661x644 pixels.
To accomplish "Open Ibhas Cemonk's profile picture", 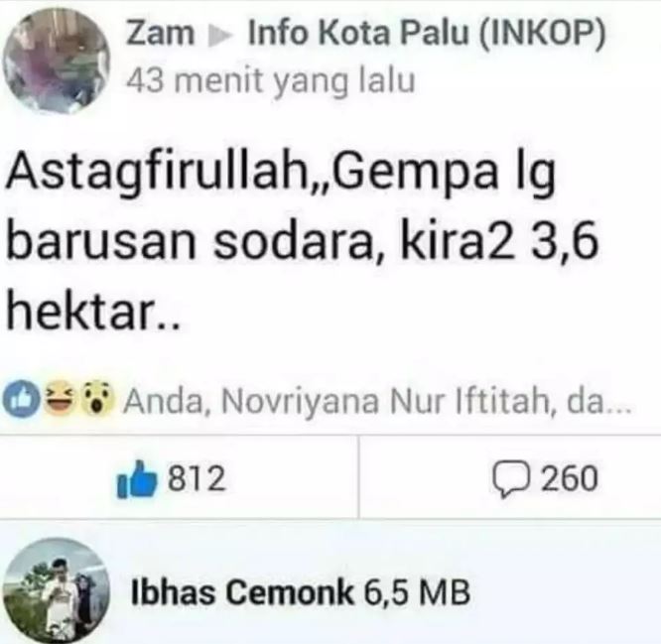I will (x=56, y=590).
